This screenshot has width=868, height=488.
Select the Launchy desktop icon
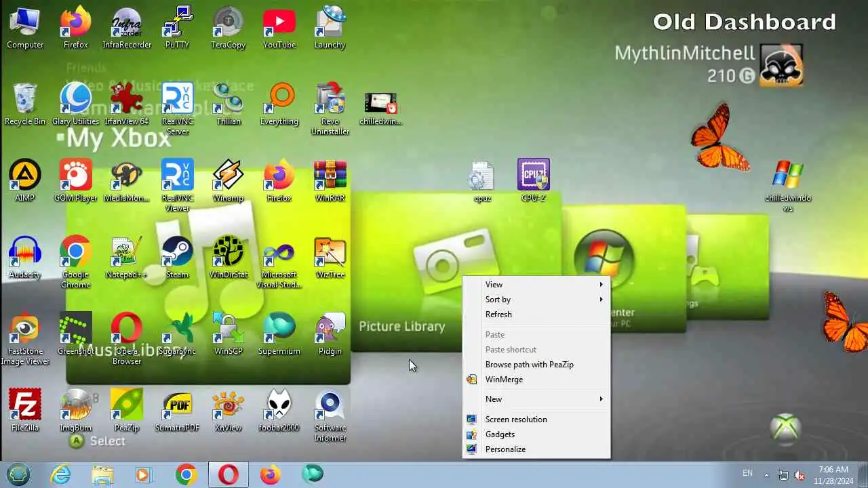[x=330, y=28]
